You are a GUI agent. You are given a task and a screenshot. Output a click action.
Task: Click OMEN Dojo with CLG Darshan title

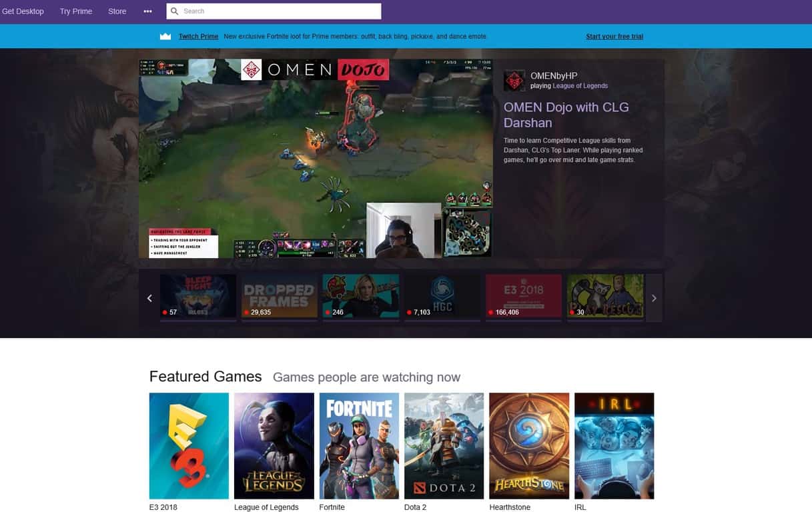click(x=566, y=115)
